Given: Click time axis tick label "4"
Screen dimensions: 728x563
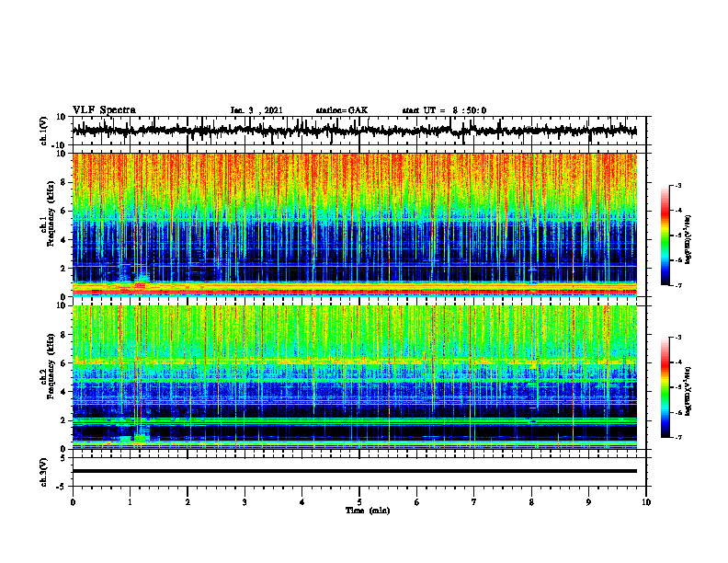Looking at the screenshot, I should point(302,502).
